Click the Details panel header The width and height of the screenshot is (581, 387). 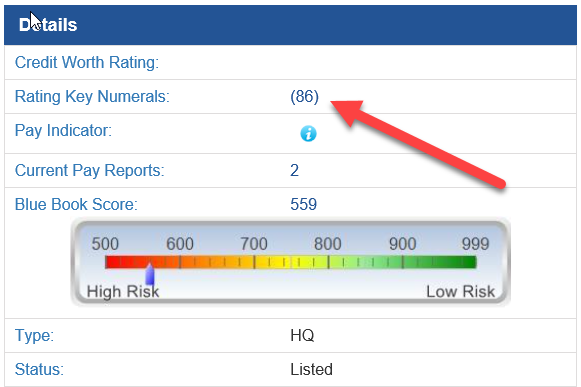click(290, 25)
